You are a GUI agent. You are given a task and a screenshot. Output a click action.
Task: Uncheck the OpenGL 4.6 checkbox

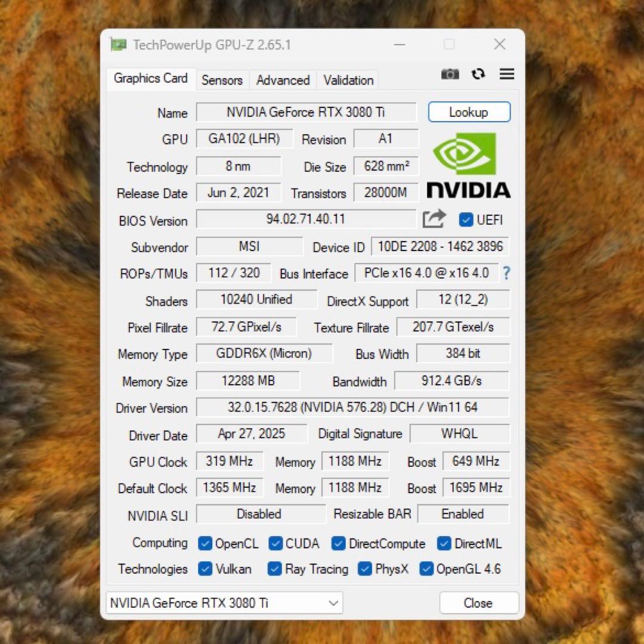[x=426, y=569]
